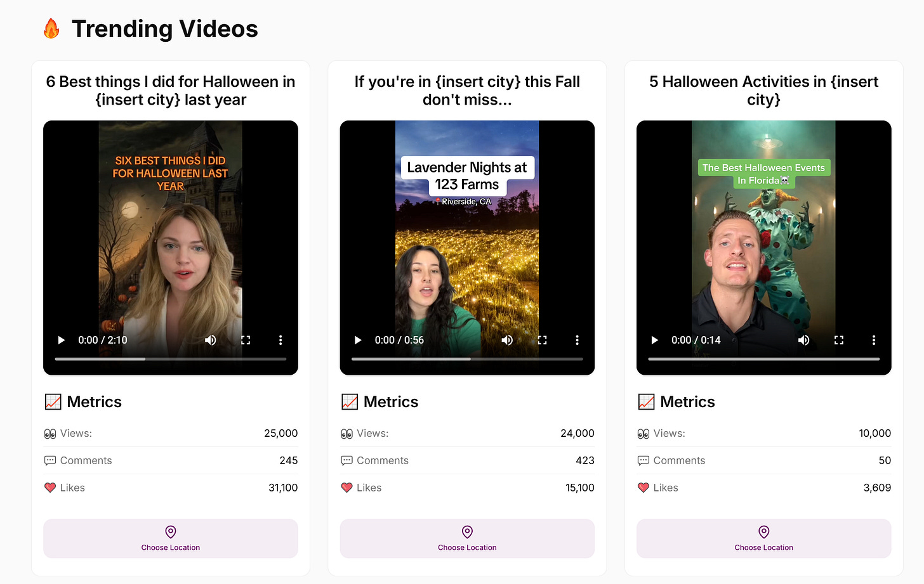Screen dimensions: 924x584
Task: Open fullscreen for the 0:56 video
Action: point(542,340)
